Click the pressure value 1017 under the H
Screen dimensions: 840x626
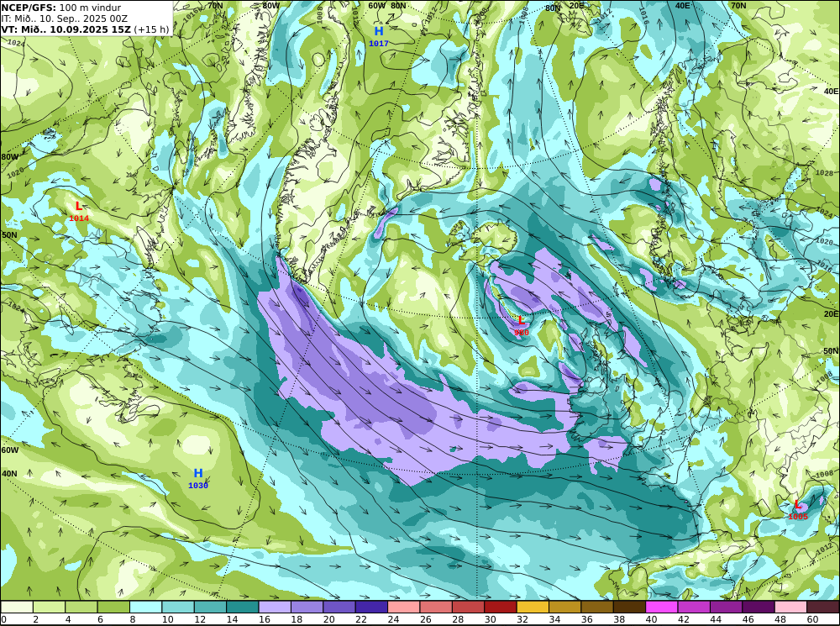tap(379, 44)
